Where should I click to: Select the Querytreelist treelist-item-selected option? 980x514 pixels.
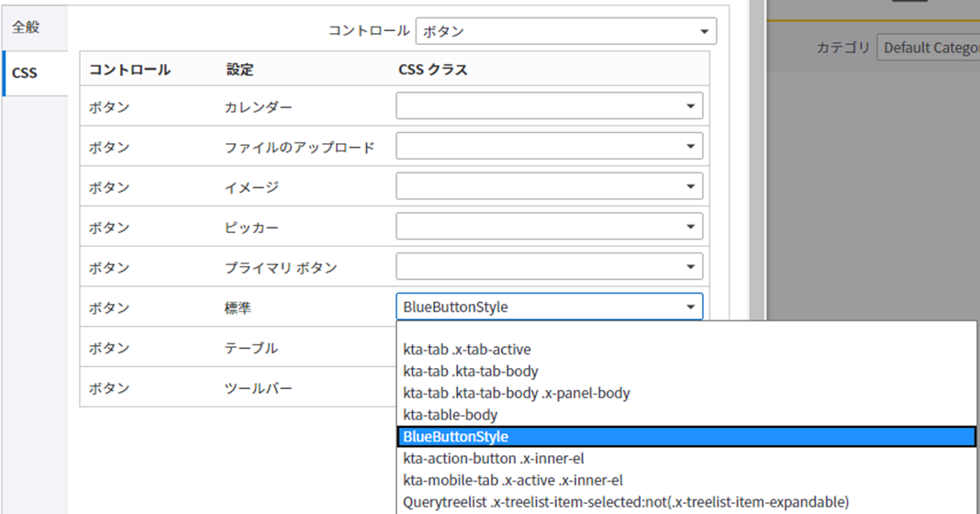[x=626, y=502]
